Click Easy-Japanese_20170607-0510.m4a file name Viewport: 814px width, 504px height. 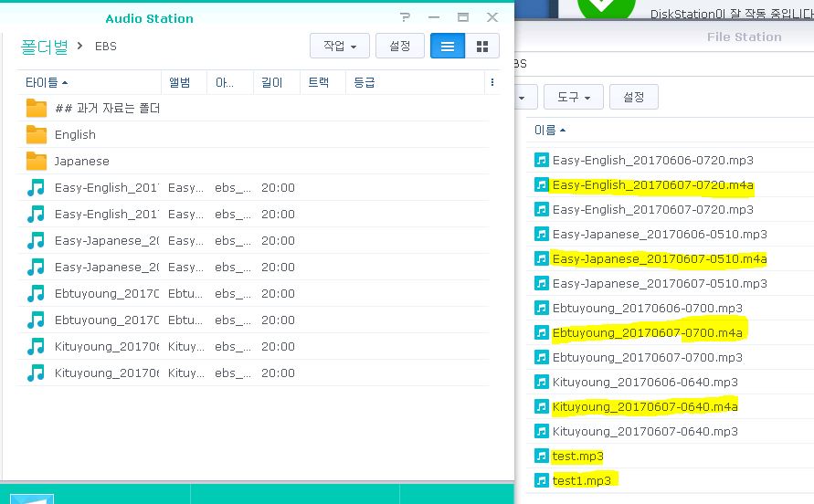(660, 258)
